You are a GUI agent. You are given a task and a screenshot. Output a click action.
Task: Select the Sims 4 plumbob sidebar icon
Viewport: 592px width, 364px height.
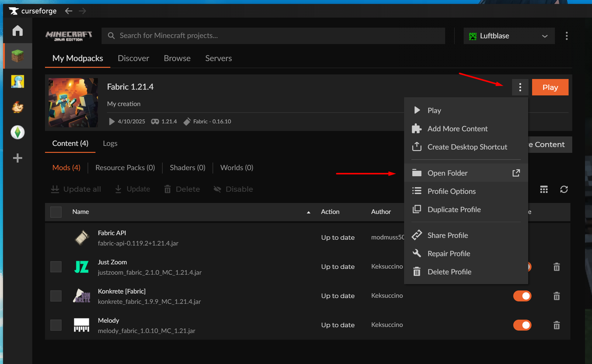(18, 132)
